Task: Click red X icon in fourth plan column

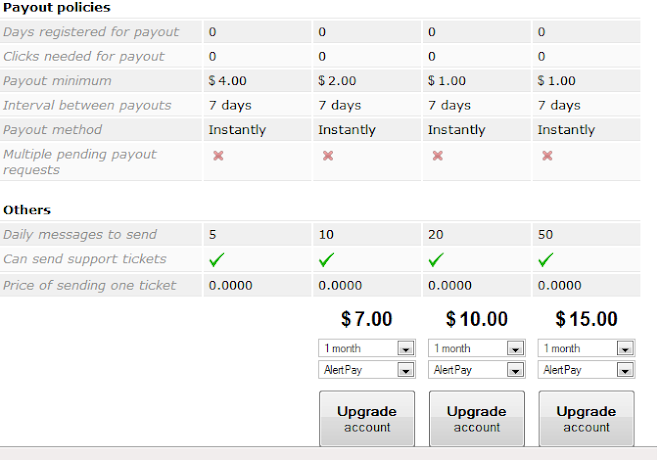Action: pos(547,156)
